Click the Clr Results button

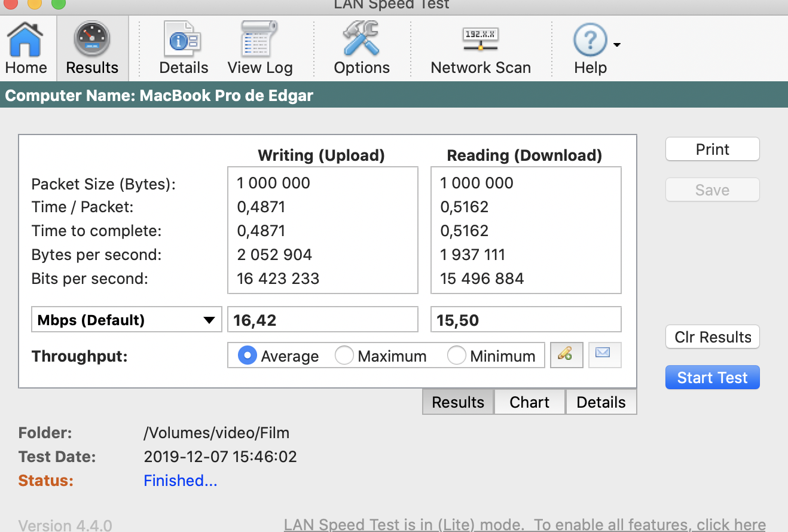[x=713, y=337]
